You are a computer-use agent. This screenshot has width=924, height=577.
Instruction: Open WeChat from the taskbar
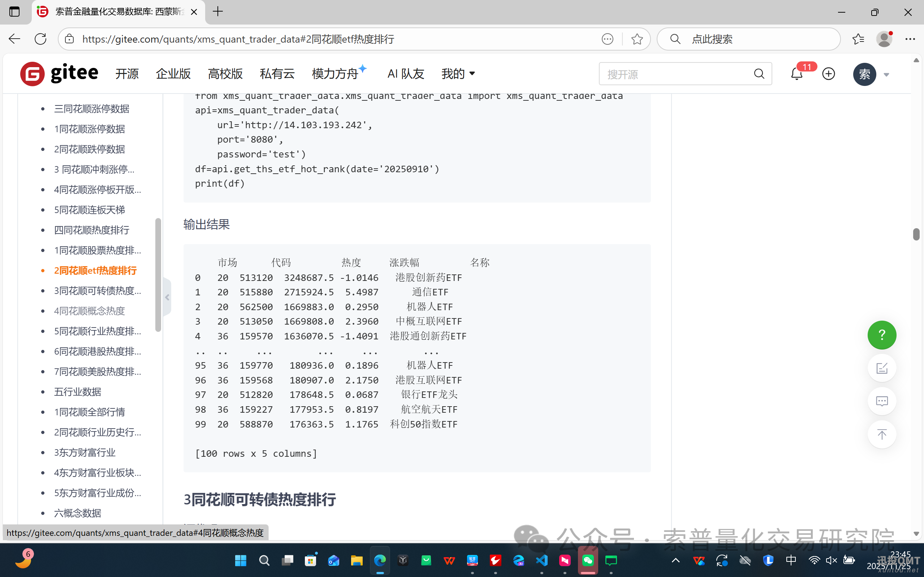(x=588, y=560)
